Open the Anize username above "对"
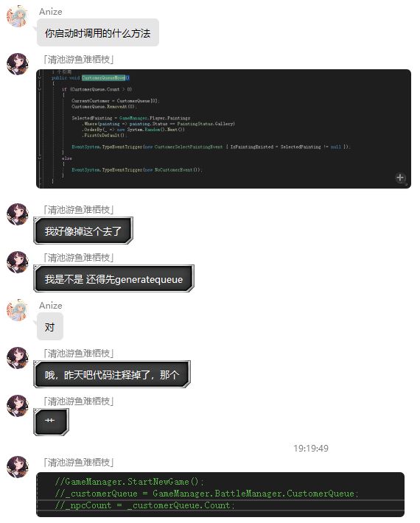 51,306
